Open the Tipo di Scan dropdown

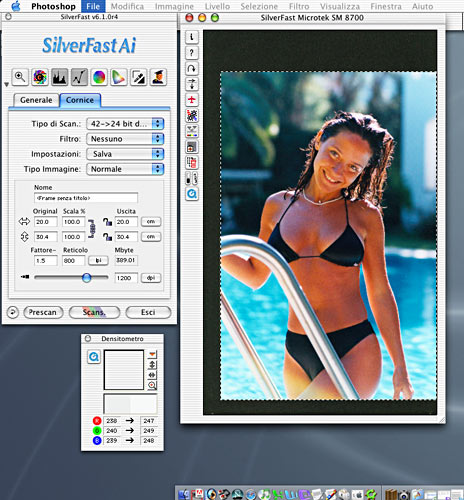(125, 124)
